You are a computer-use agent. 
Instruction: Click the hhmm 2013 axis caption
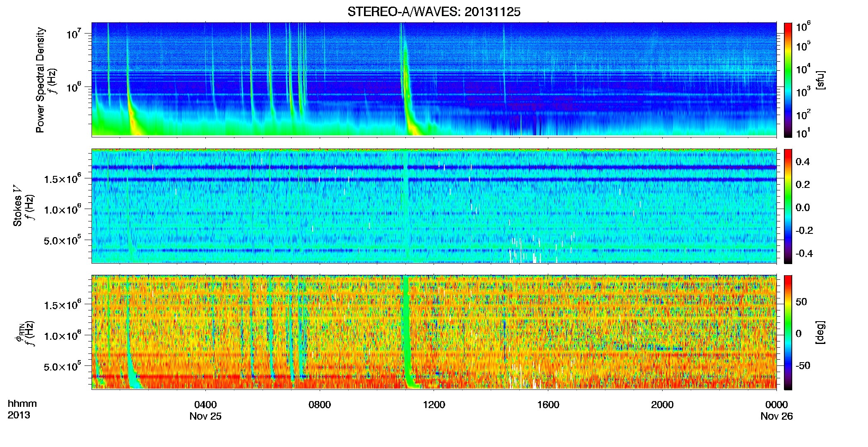pos(22,409)
